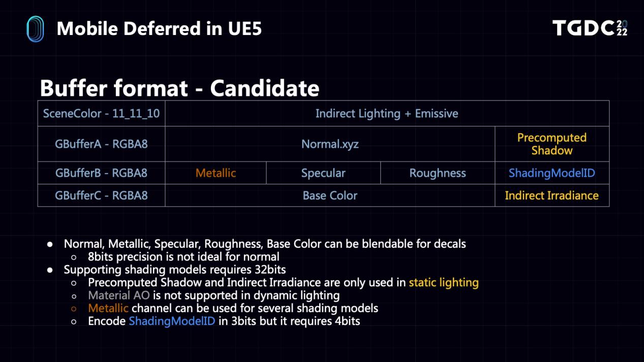The width and height of the screenshot is (644, 362).
Task: Click the Base Color table cell
Action: coord(330,195)
